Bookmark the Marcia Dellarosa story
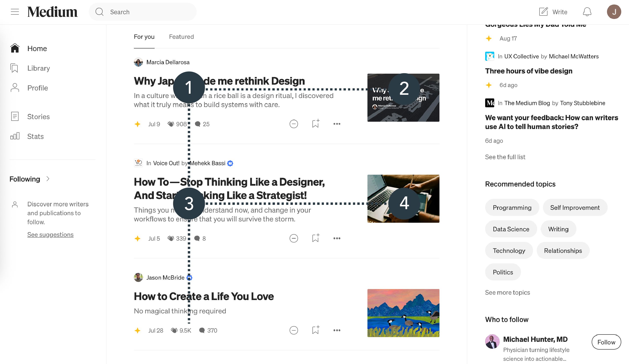 315,124
